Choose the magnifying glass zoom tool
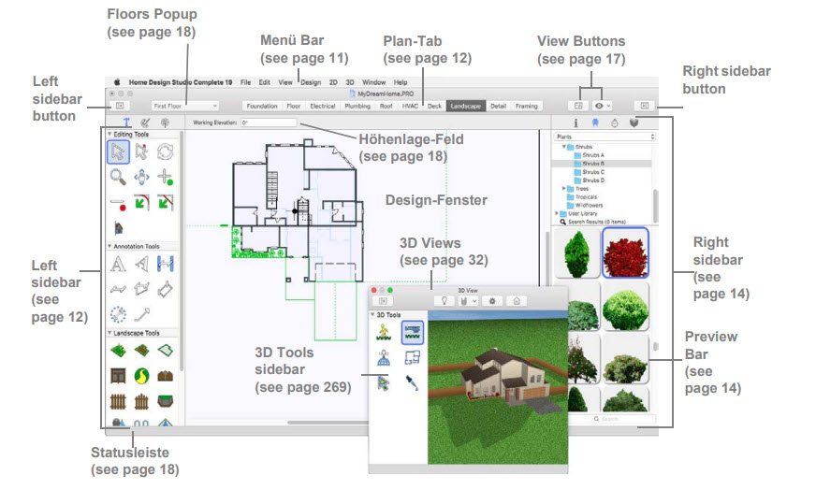Image resolution: width=816 pixels, height=504 pixels. pos(118,177)
